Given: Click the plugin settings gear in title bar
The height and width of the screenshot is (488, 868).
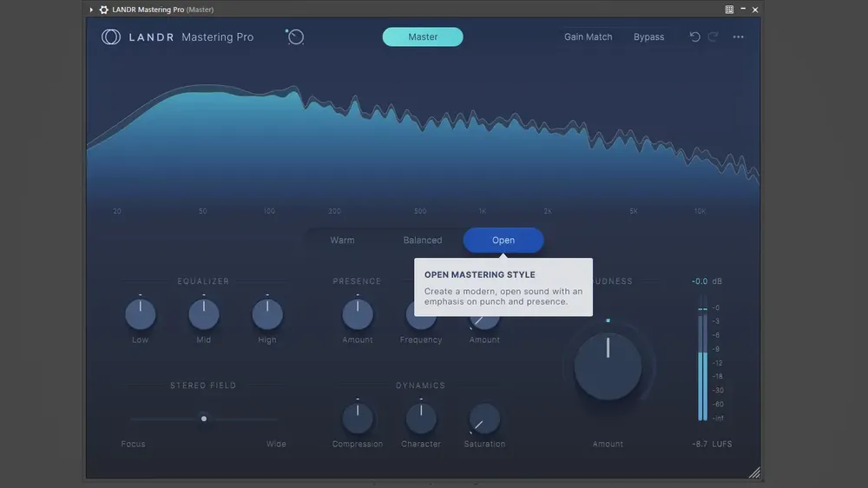Looking at the screenshot, I should click(x=103, y=10).
